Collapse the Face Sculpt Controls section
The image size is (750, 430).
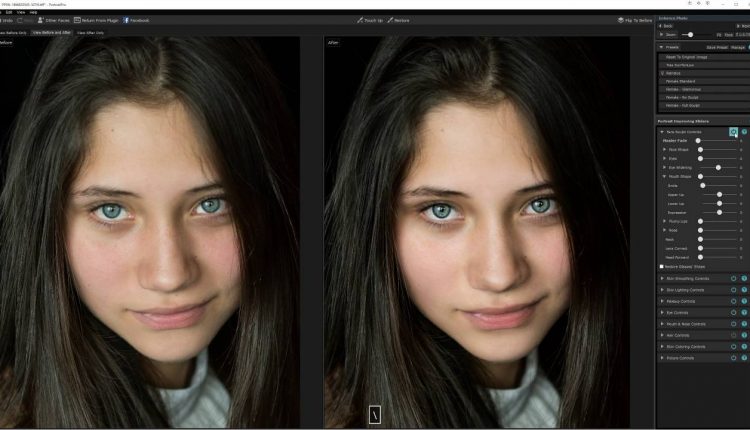tap(662, 132)
